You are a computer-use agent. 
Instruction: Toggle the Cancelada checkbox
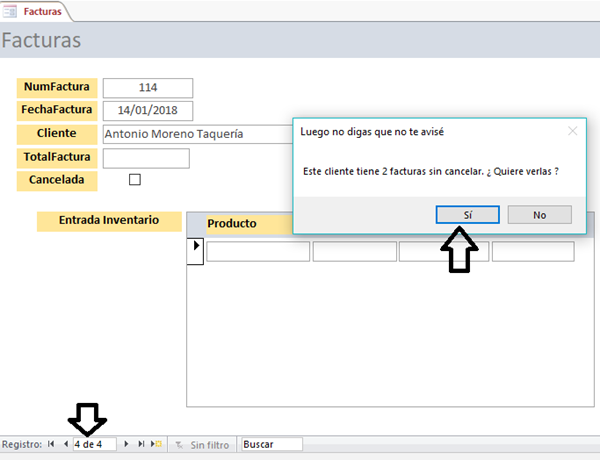[x=135, y=179]
